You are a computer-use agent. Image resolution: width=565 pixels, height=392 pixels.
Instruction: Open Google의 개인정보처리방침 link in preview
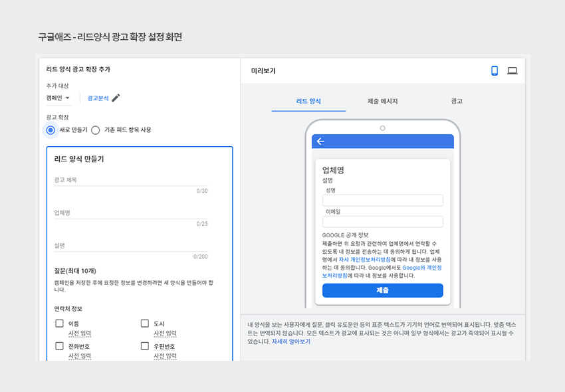click(382, 271)
